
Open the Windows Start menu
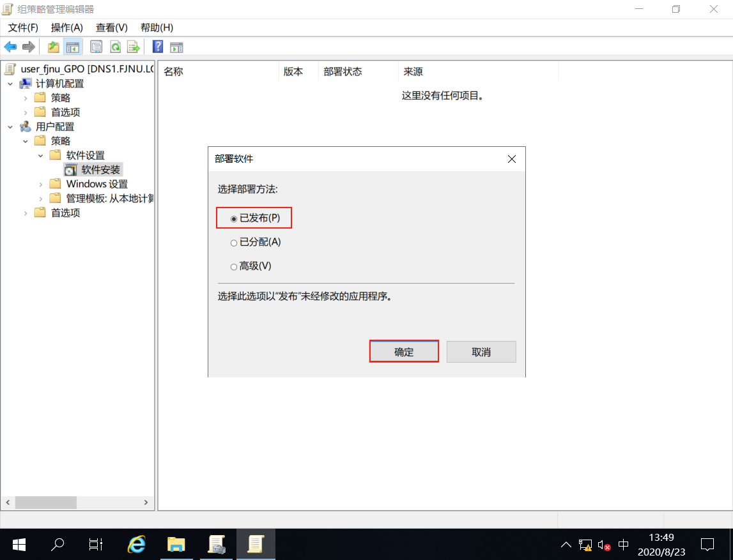19,545
